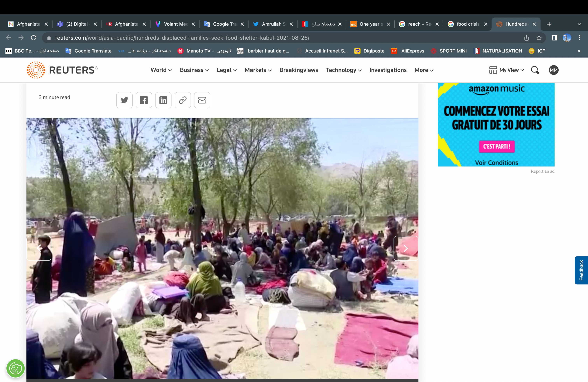Email the article using envelope icon
Image resolution: width=588 pixels, height=382 pixels.
click(202, 100)
